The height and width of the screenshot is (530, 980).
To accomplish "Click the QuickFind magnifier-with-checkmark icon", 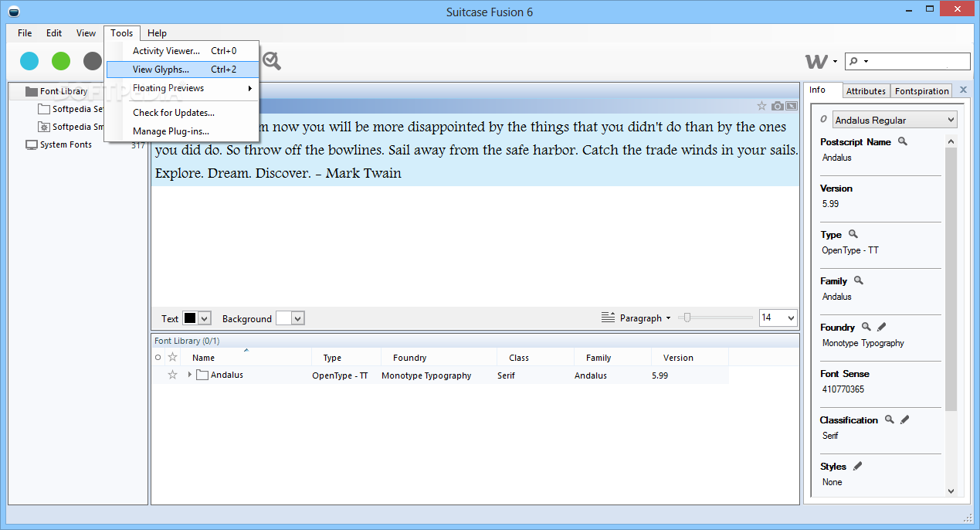I will coord(272,61).
